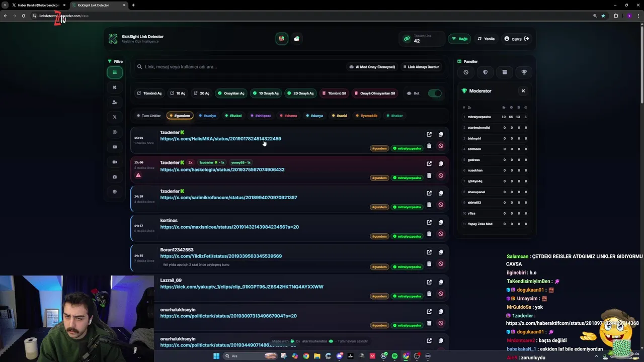
Task: Open the banned panel circle-slash icon
Action: point(466,72)
